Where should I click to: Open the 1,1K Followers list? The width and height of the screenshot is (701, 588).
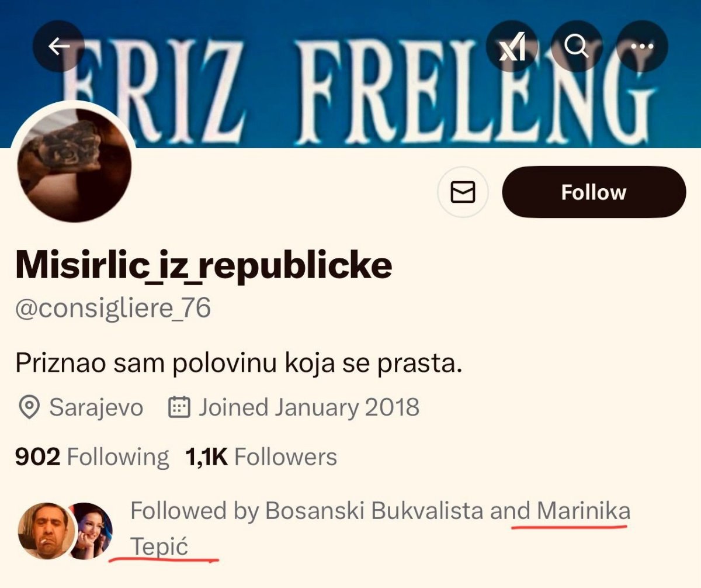pyautogui.click(x=261, y=456)
